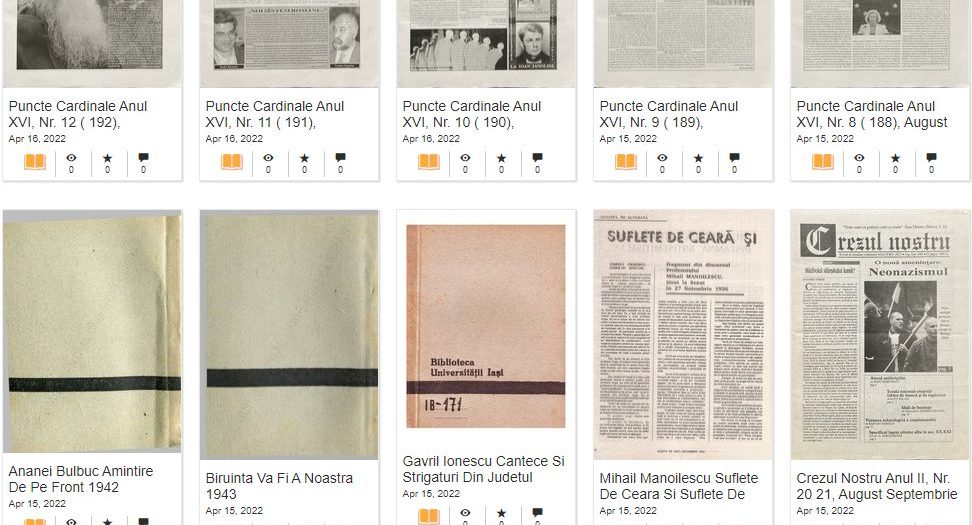Open Ananei Bulbuc Amintire De Pe Front title
Screen dimensions: 972x525
click(x=81, y=479)
